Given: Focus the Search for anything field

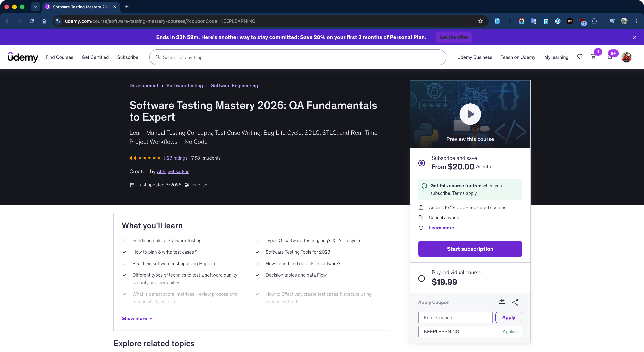Looking at the screenshot, I should click(x=298, y=57).
